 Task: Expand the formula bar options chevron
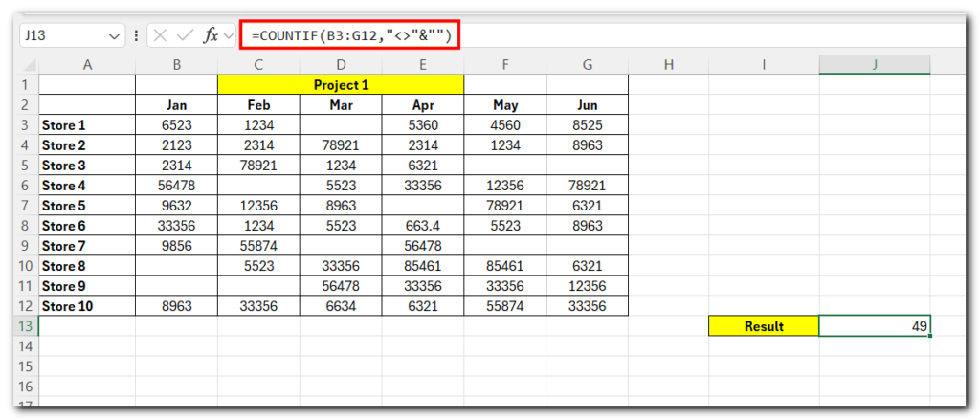click(x=228, y=36)
